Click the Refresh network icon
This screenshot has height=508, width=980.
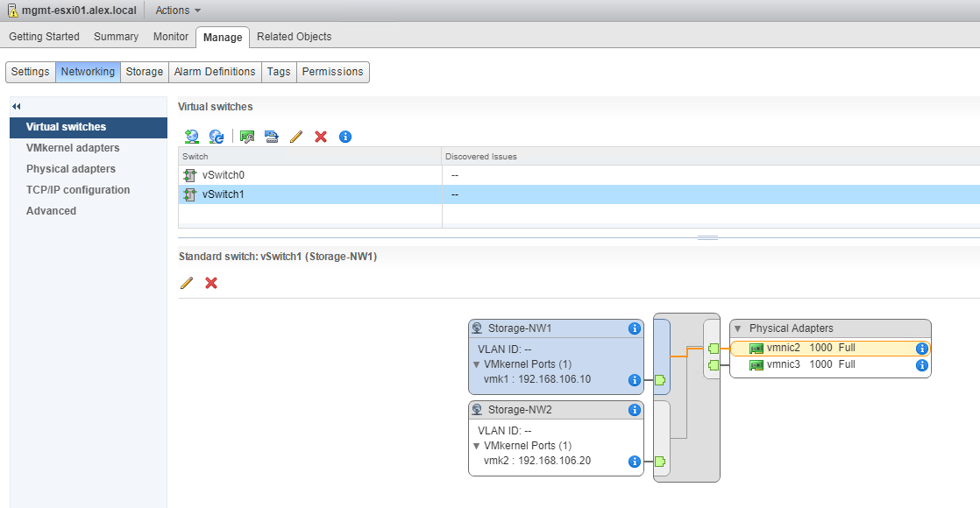pos(216,137)
